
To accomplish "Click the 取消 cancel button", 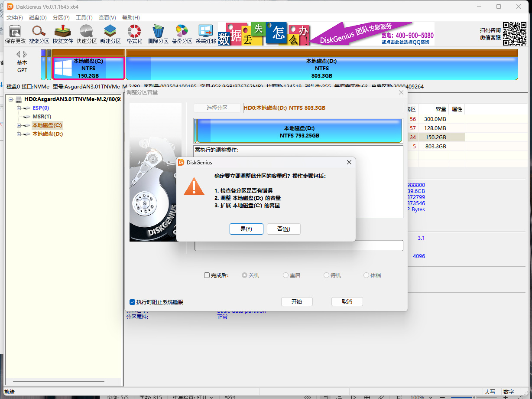I will [x=347, y=301].
